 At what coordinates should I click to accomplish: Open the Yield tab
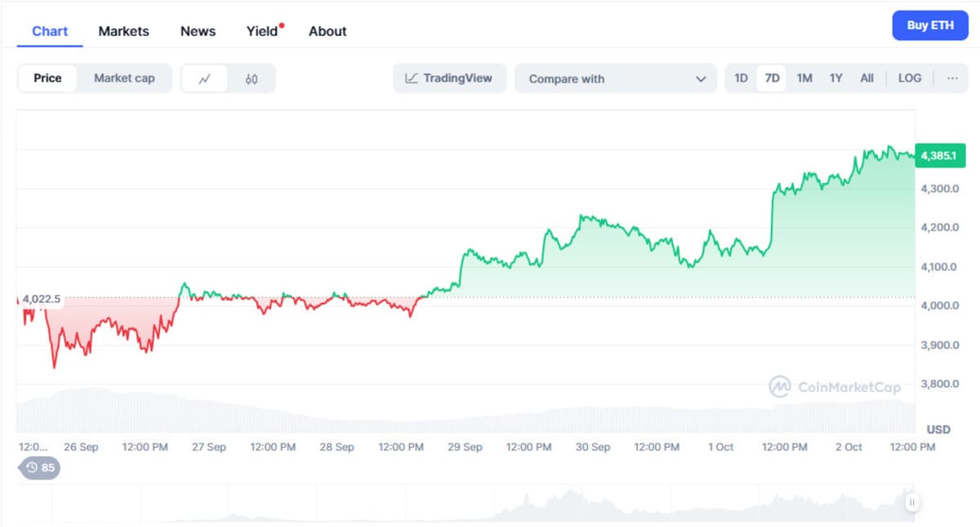point(262,31)
